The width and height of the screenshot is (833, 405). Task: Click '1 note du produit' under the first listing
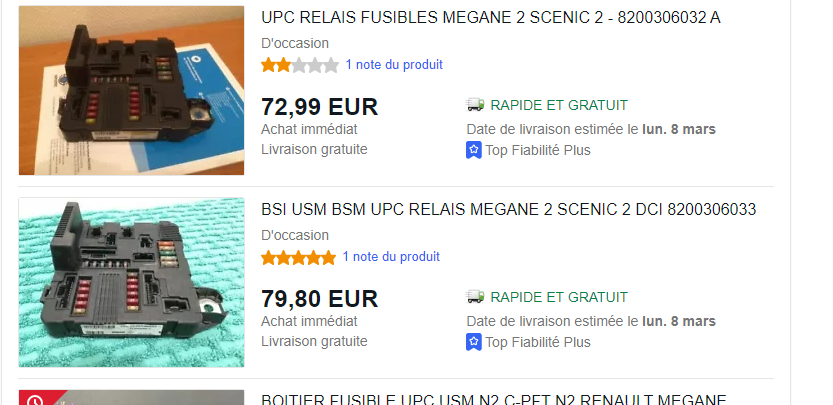click(x=394, y=65)
